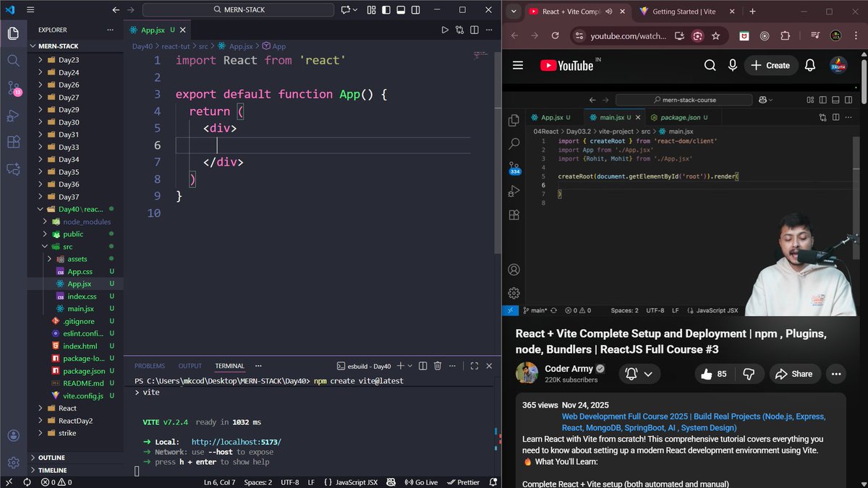Split the editor to the right
Viewport: 868px width, 488px height.
(x=475, y=30)
